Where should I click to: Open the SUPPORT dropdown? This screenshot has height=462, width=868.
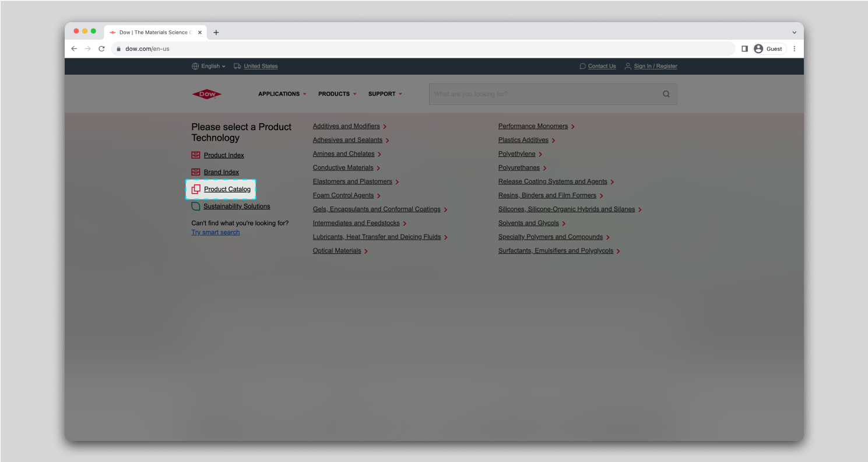tap(385, 94)
